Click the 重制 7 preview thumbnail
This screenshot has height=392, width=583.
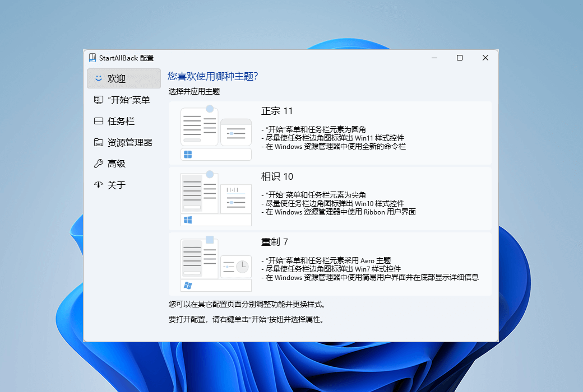(x=215, y=263)
